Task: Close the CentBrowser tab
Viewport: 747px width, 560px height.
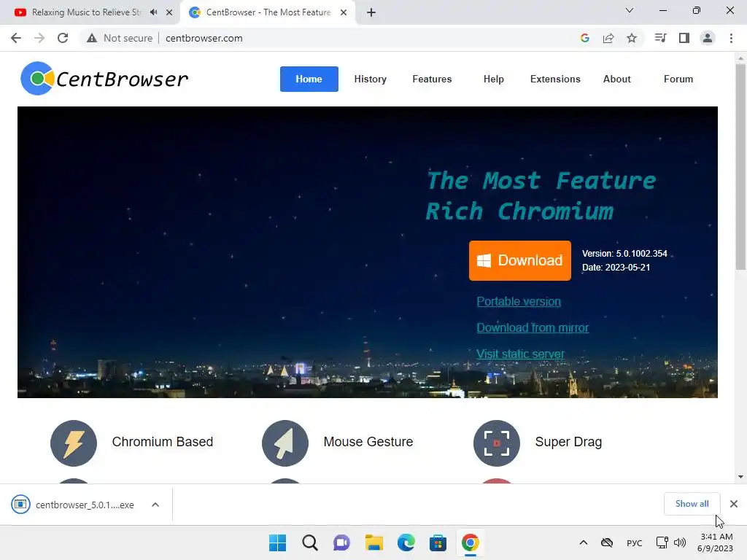Action: (x=344, y=12)
